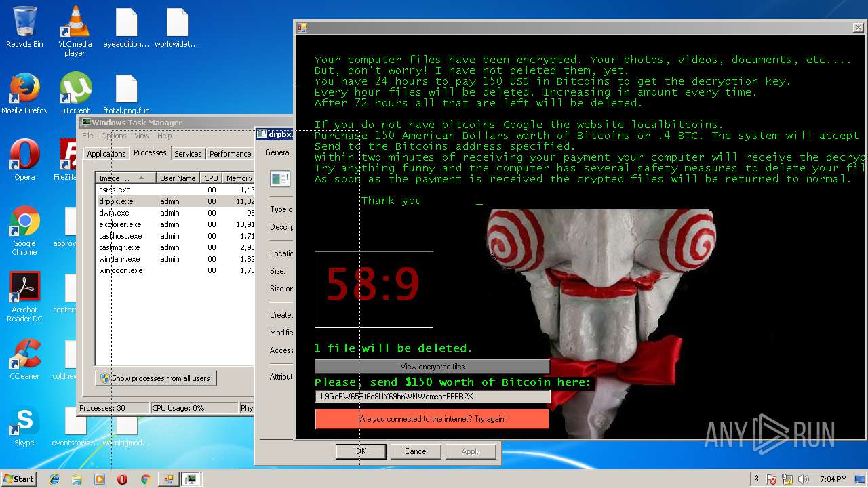Screen dimensions: 868x488
Task: Sort processes by Image Name column
Action: pyautogui.click(x=126, y=178)
